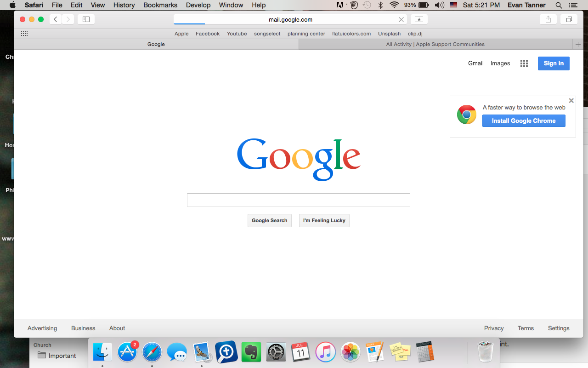588x368 pixels.
Task: Open iTunes from the Dock
Action: 326,352
